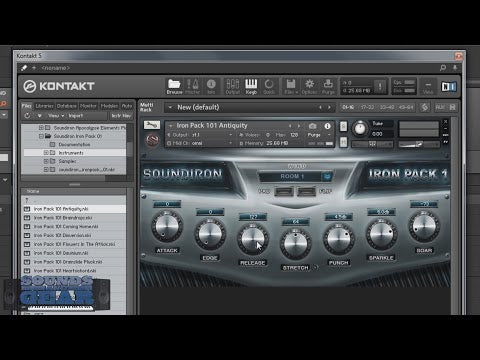Click the Iron Pack 101 Antiquity.nki file icon
Screen dimensions: 480x360
(27, 209)
